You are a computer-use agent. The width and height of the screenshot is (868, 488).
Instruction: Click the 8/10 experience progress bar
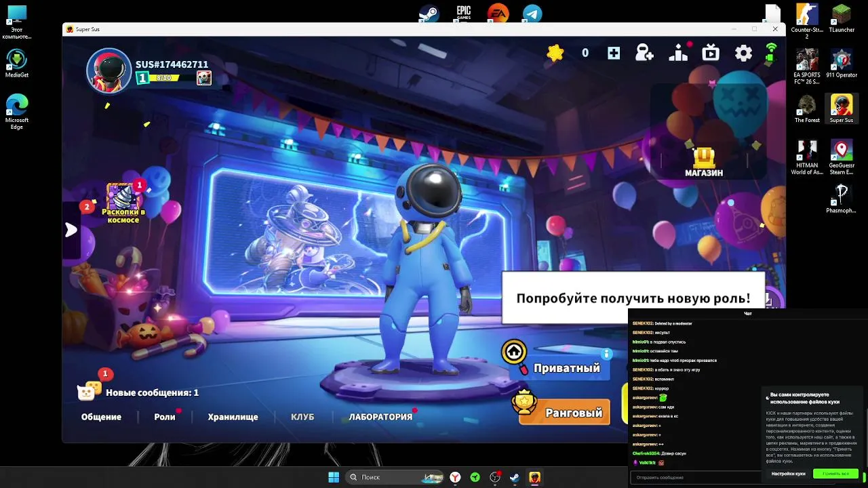(x=164, y=78)
